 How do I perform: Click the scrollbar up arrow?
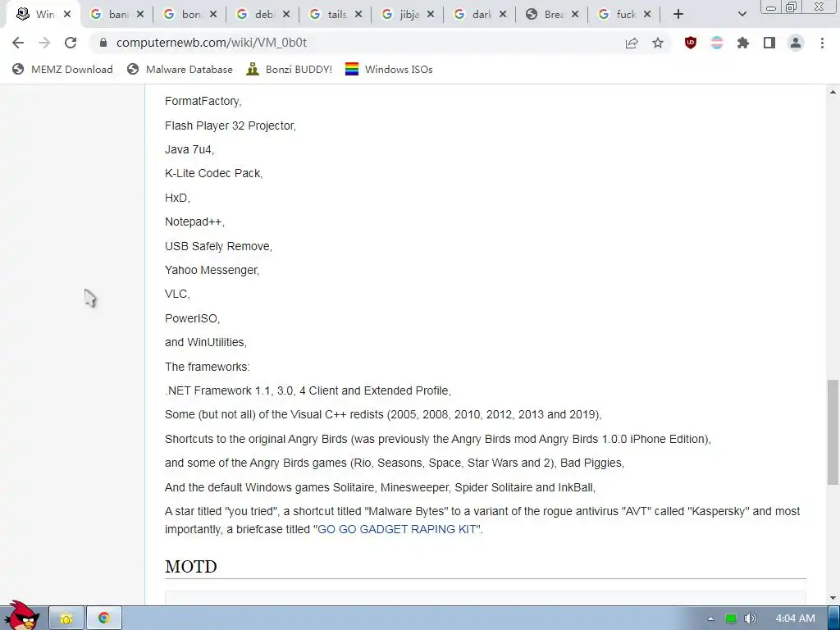pos(833,92)
